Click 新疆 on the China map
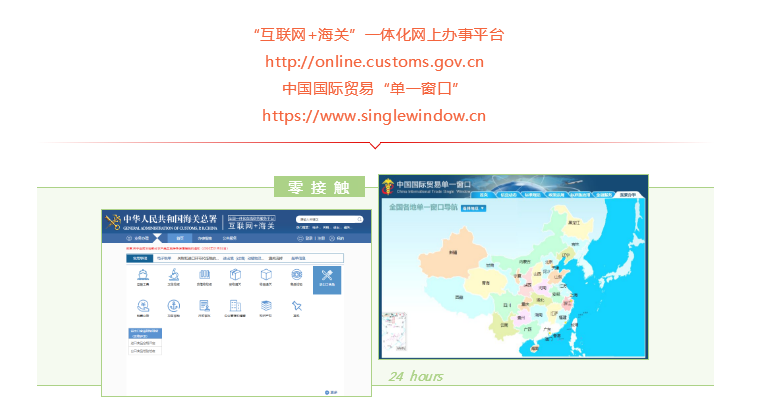The width and height of the screenshot is (776, 415). point(453,252)
